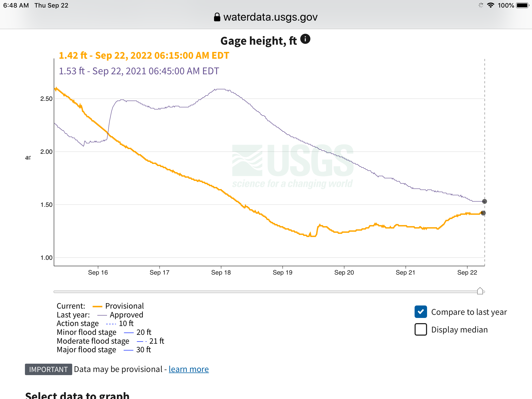Click the Provisional orange legend line
Screen dimensions: 532x399
tap(97, 307)
